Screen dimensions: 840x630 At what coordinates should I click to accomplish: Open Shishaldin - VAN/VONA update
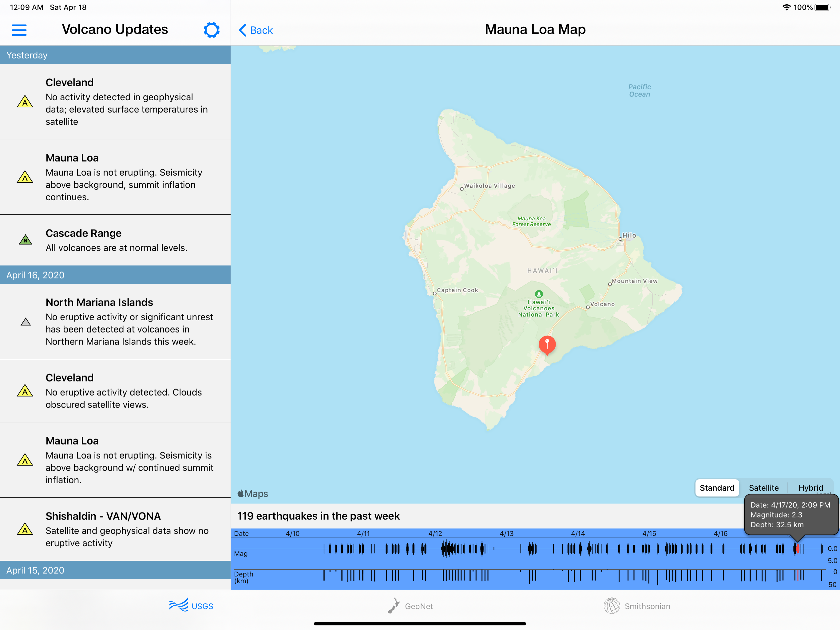point(115,529)
